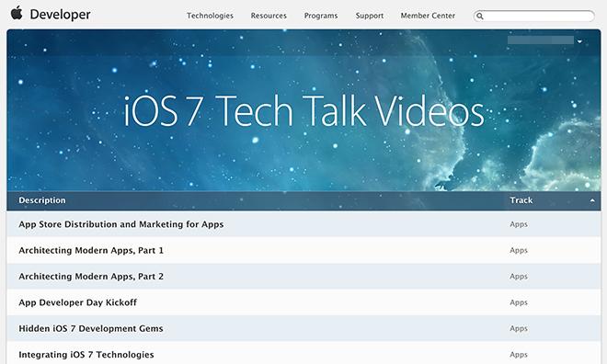Open the Programs menu
The image size is (607, 364).
[321, 16]
